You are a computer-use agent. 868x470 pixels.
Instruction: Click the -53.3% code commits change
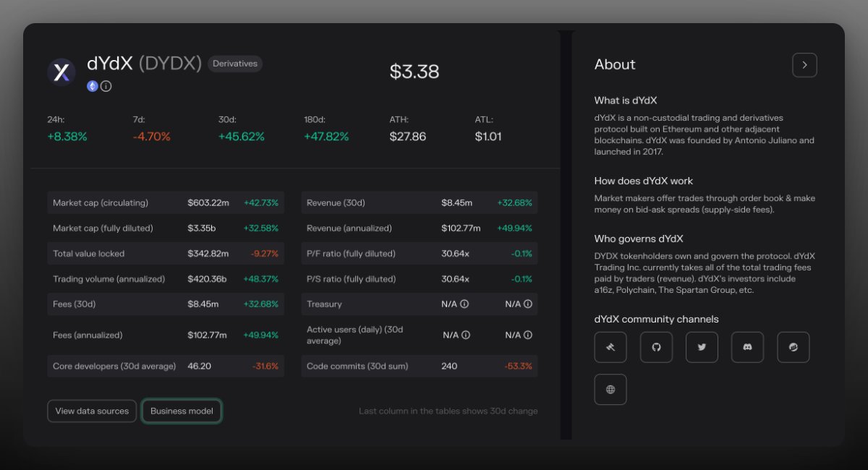click(x=518, y=367)
